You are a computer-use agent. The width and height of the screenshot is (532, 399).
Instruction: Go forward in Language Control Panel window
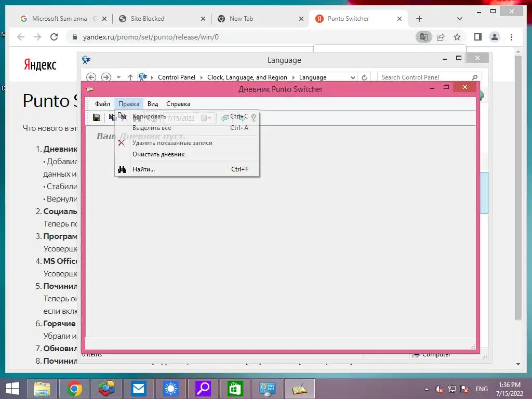[106, 77]
